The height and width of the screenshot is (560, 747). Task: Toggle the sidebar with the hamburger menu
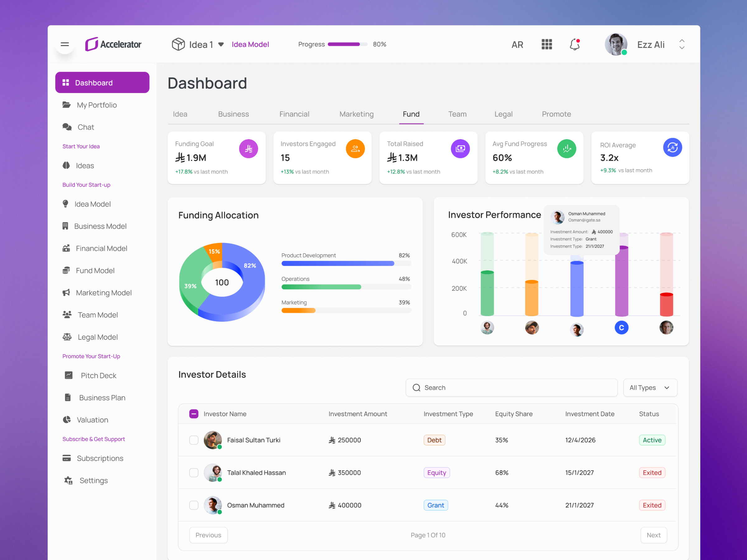(x=64, y=44)
